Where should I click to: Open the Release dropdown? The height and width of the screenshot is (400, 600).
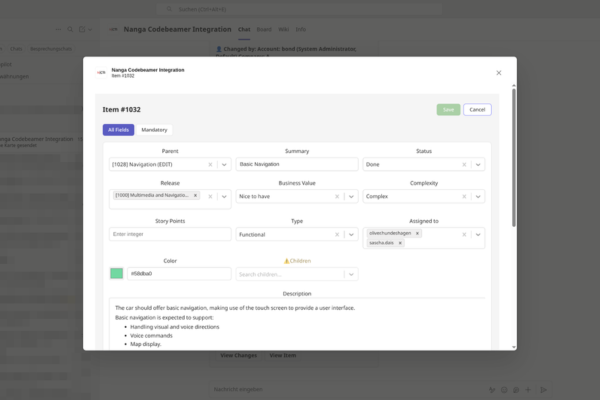point(224,196)
